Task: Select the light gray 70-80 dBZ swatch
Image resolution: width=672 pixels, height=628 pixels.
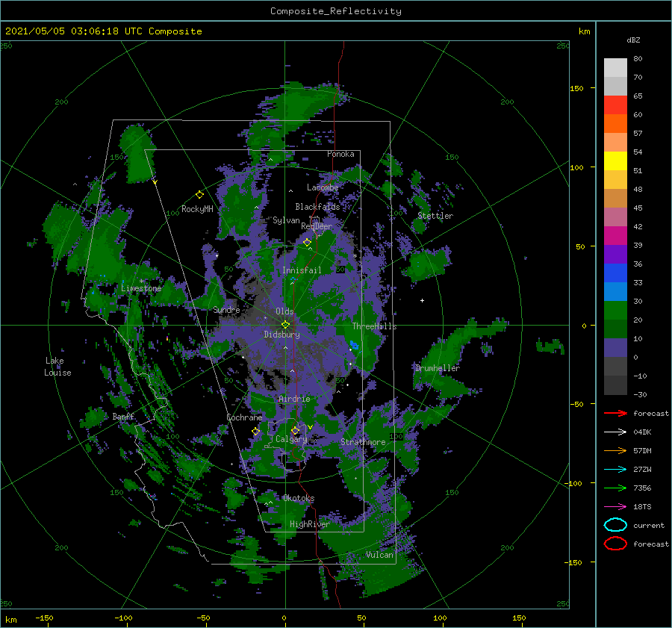Action: pyautogui.click(x=615, y=68)
